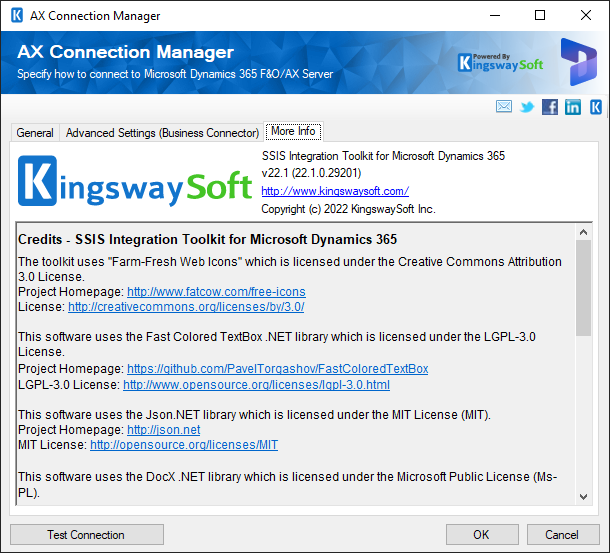
Task: Click the Json.NET library credits line
Action: tap(254, 415)
